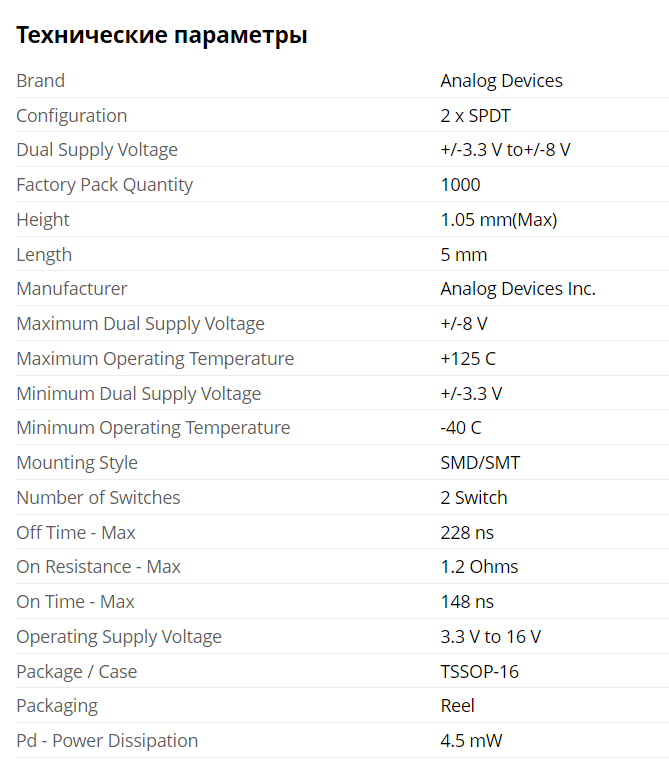This screenshot has width=669, height=767.
Task: Select the Analog Devices brand value
Action: pyautogui.click(x=501, y=81)
